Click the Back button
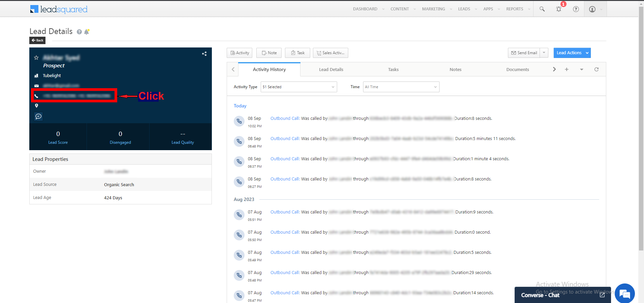The height and width of the screenshot is (303, 644). point(37,40)
